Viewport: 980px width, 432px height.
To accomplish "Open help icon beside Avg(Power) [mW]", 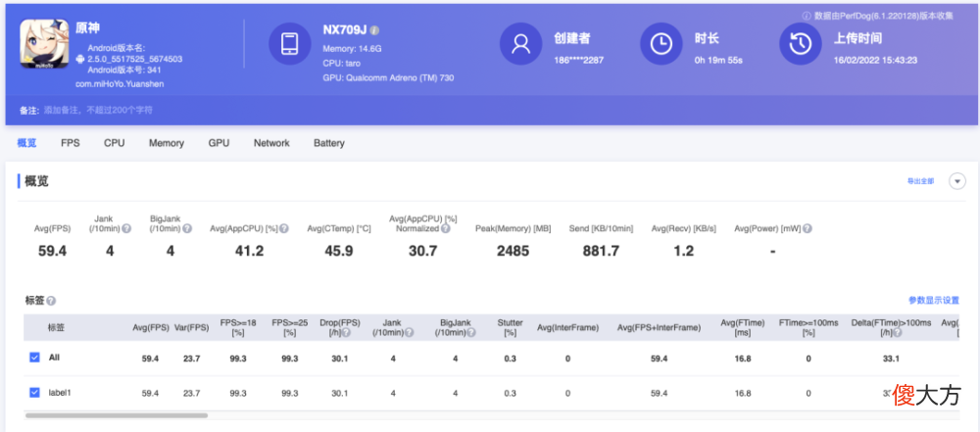I will click(x=808, y=229).
